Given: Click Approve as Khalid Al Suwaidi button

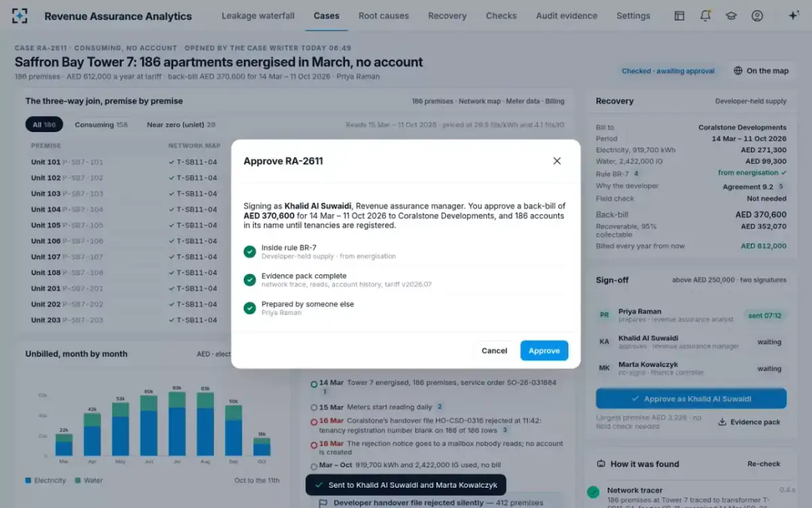Looking at the screenshot, I should [691, 399].
